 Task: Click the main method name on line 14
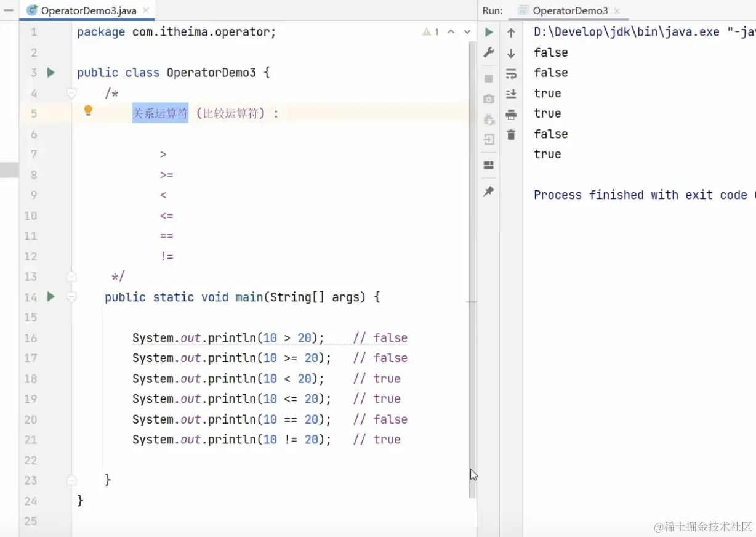click(x=249, y=297)
